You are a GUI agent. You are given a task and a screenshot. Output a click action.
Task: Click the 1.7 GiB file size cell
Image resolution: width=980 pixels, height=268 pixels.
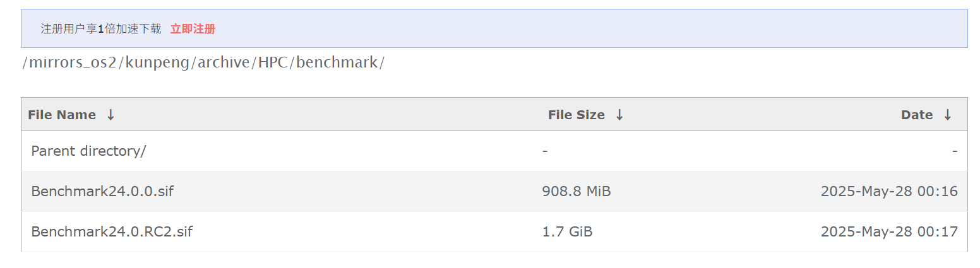click(567, 232)
